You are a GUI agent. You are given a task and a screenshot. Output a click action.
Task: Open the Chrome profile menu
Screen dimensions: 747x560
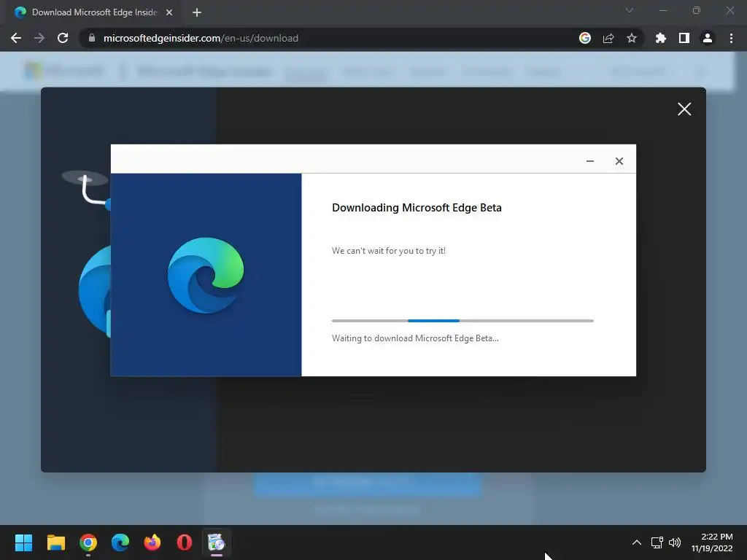click(x=708, y=38)
